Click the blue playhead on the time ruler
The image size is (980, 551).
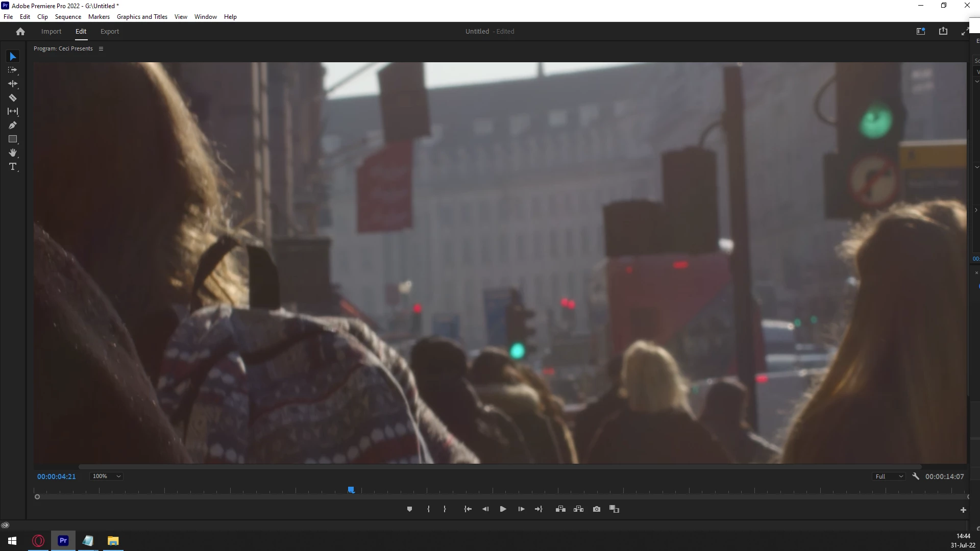(351, 490)
